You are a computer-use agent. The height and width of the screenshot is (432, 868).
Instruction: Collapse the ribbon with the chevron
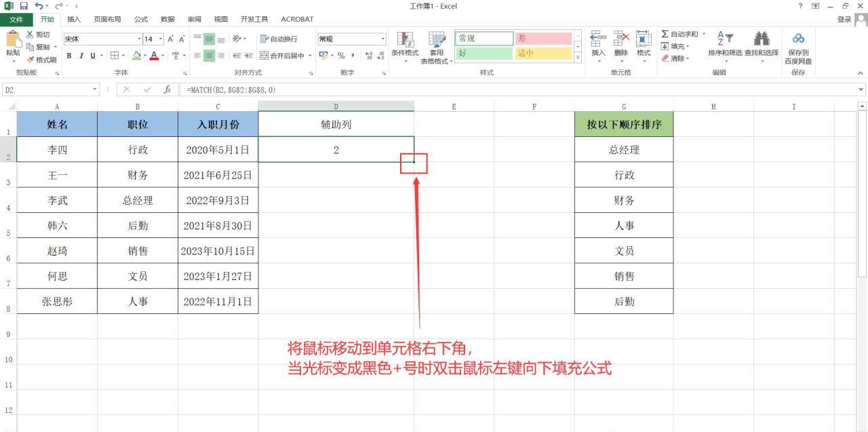(861, 73)
